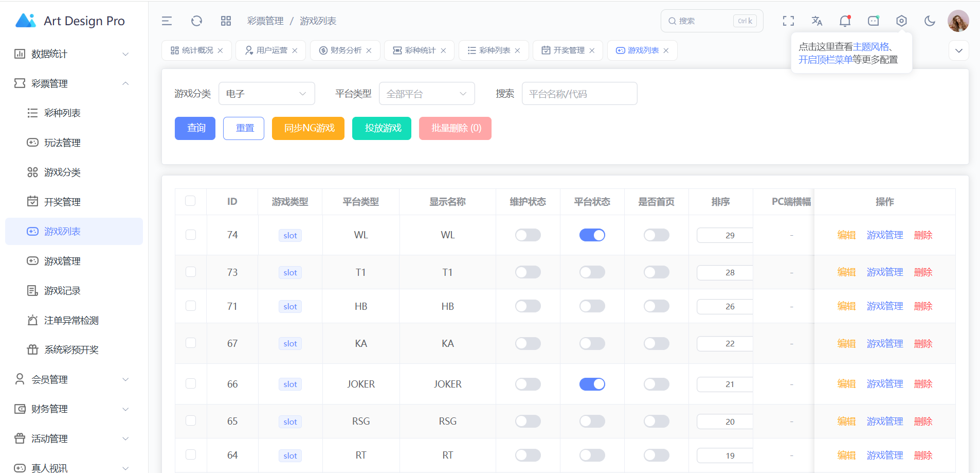Click the language translation icon
Viewport: 980px width, 473px height.
pos(816,21)
